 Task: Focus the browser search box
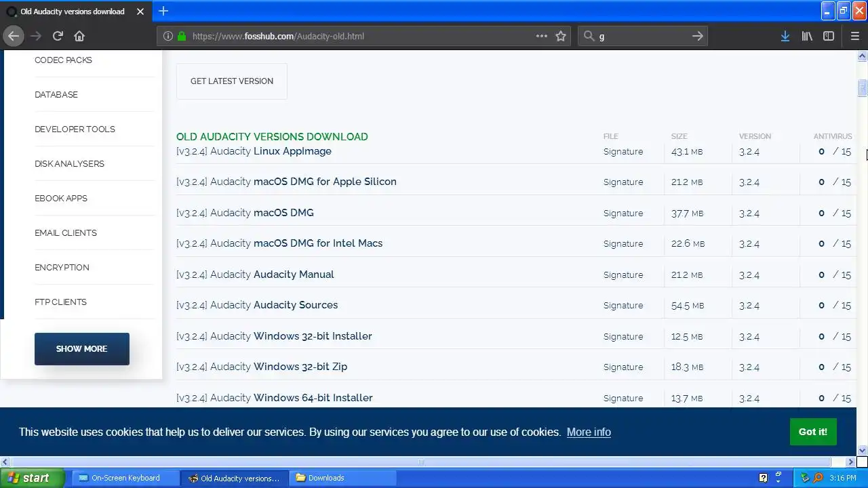643,36
